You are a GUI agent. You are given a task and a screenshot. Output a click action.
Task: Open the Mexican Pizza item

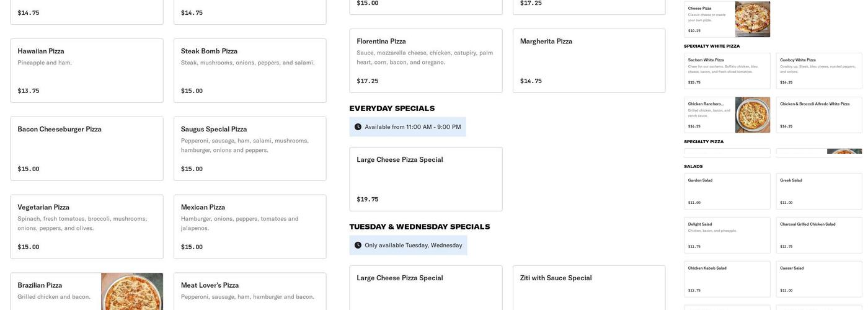[250, 227]
